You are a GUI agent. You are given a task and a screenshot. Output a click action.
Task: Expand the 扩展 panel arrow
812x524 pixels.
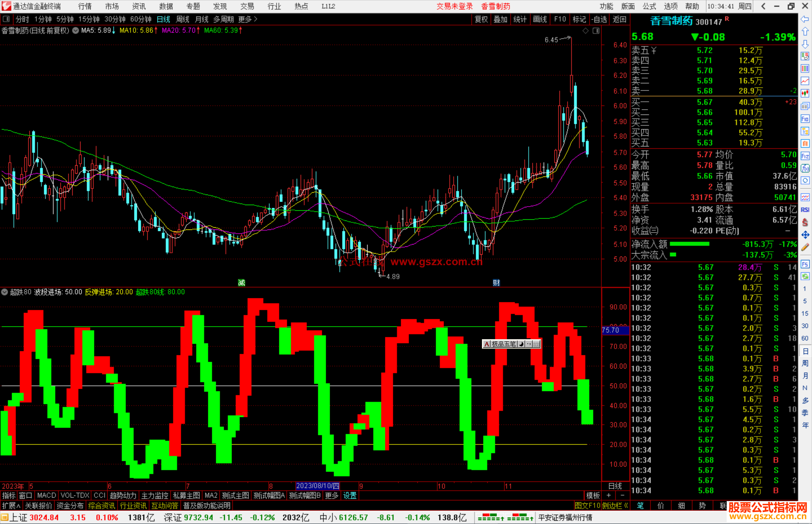point(11,506)
